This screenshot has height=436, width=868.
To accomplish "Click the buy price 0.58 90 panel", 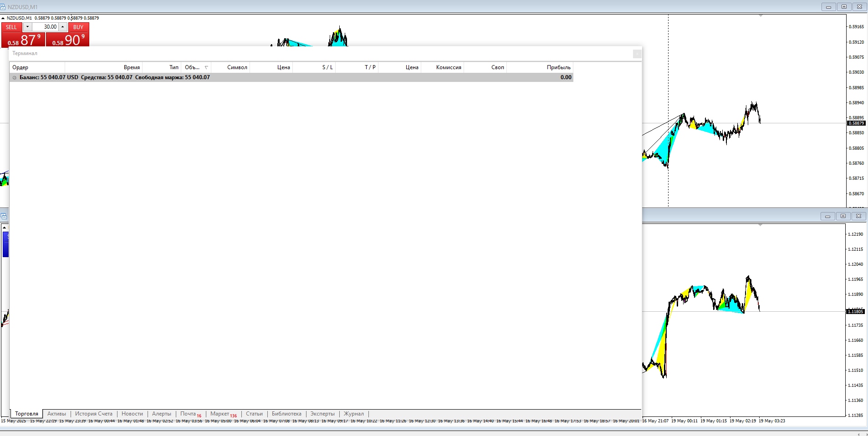I will (x=67, y=40).
